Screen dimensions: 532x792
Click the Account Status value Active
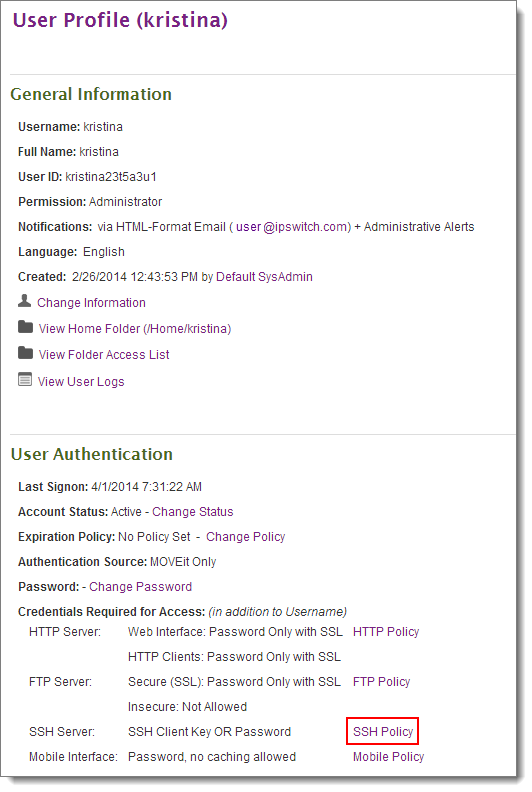coord(126,512)
